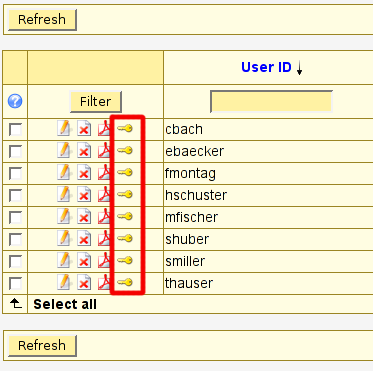Image resolution: width=373 pixels, height=371 pixels.
Task: Delete user ebaecker with the red X icon
Action: coord(84,151)
